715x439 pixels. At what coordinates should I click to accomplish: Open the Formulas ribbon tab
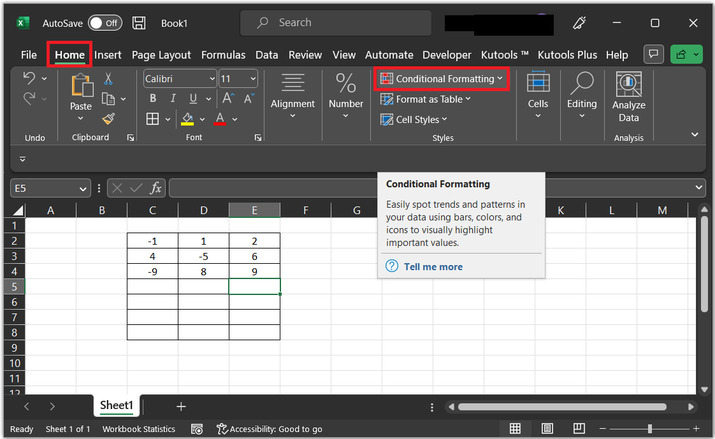(x=223, y=55)
